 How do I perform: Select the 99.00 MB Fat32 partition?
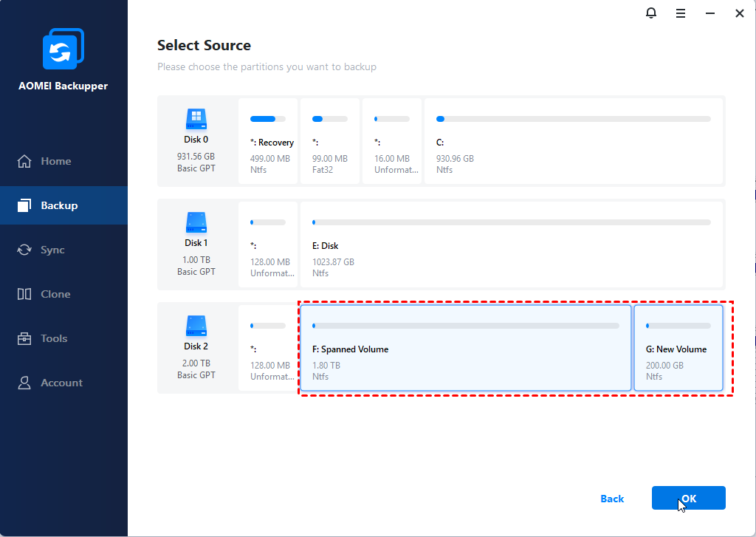[330, 141]
